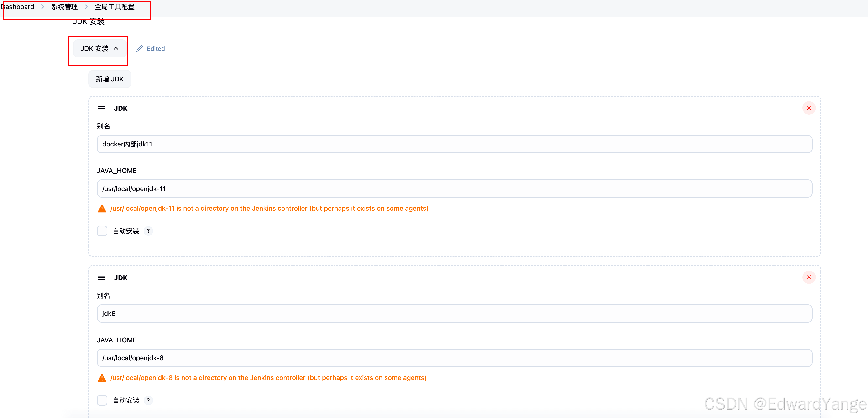
Task: Click the 别名 label above jdk8
Action: 104,296
